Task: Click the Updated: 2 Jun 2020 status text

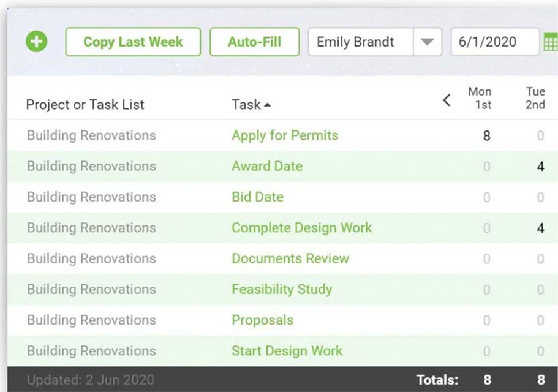Action: pos(91,380)
